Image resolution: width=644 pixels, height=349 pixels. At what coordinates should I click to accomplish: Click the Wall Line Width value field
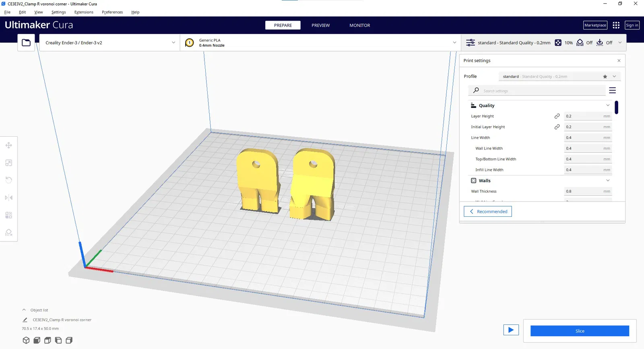(588, 148)
